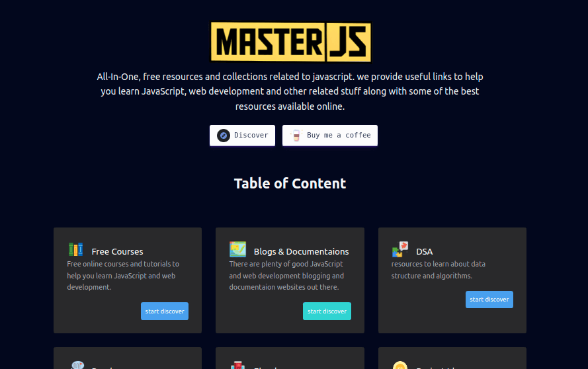Image resolution: width=588 pixels, height=369 pixels.
Task: Click the Free Courses description text
Action: click(123, 276)
